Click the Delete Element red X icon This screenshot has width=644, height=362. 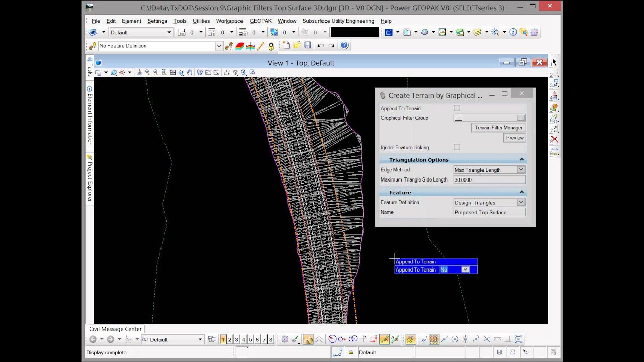554,139
